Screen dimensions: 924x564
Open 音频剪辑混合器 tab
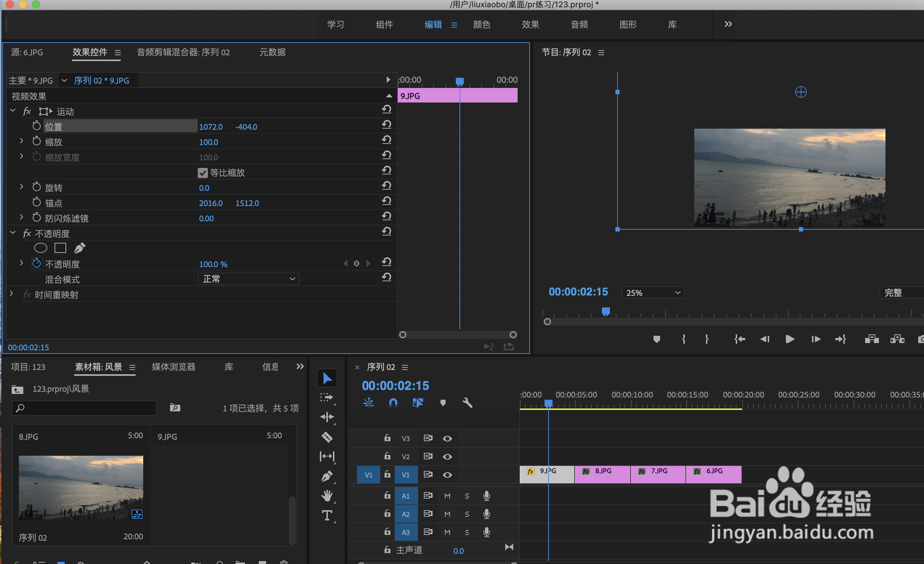coord(183,52)
